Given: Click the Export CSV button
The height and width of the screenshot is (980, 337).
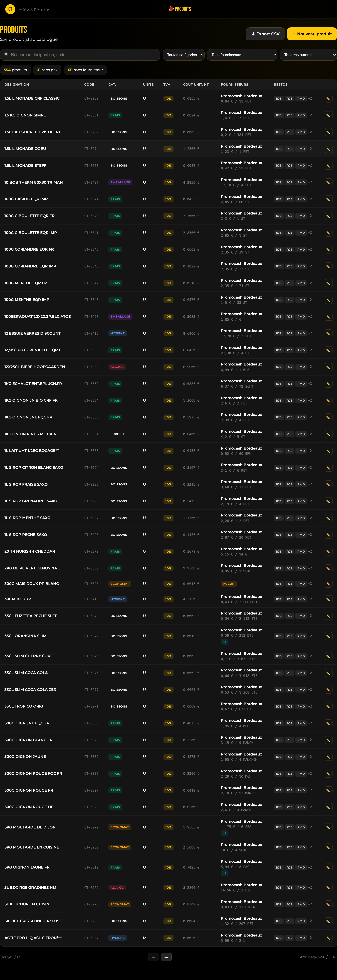Looking at the screenshot, I should tap(265, 34).
